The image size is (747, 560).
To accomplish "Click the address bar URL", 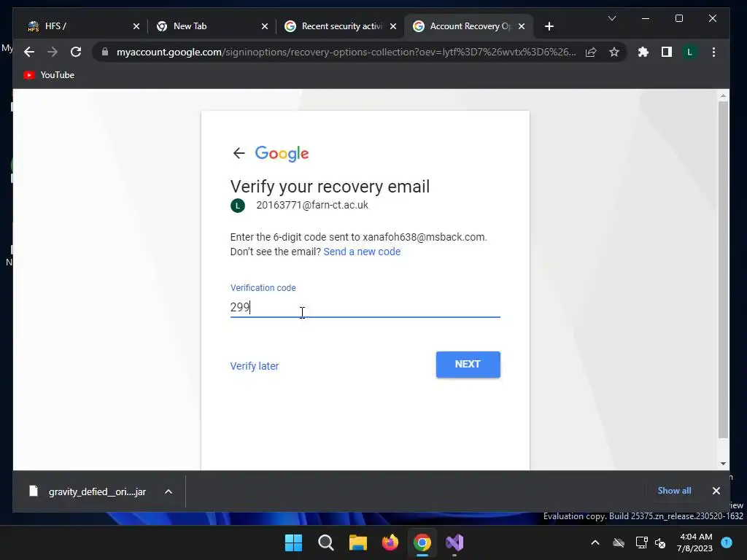I will click(346, 52).
